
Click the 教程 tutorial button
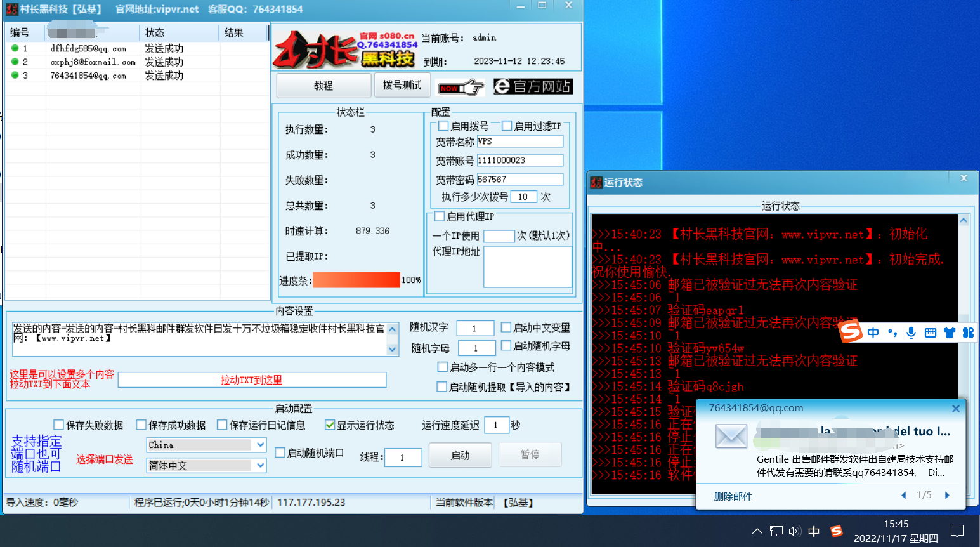(323, 86)
